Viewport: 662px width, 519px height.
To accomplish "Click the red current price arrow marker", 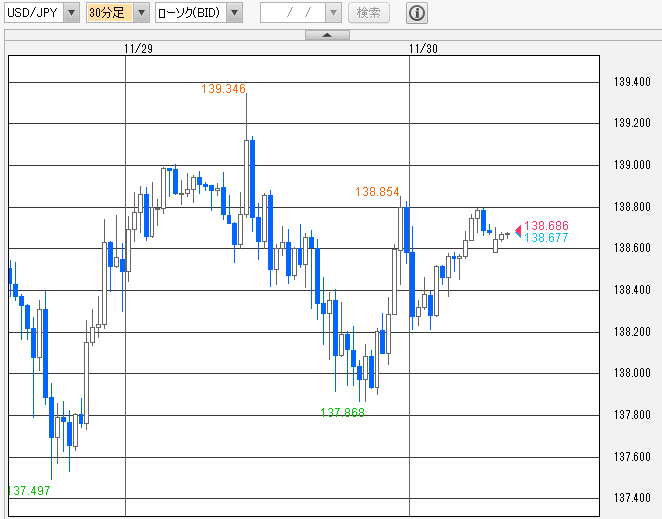I will (x=518, y=230).
